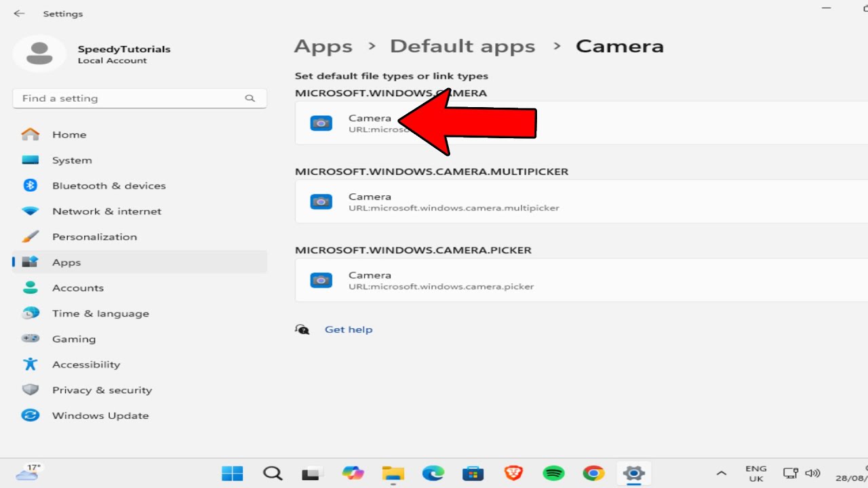This screenshot has width=868, height=488.
Task: Click camera icon in the multipicker row
Action: [321, 201]
